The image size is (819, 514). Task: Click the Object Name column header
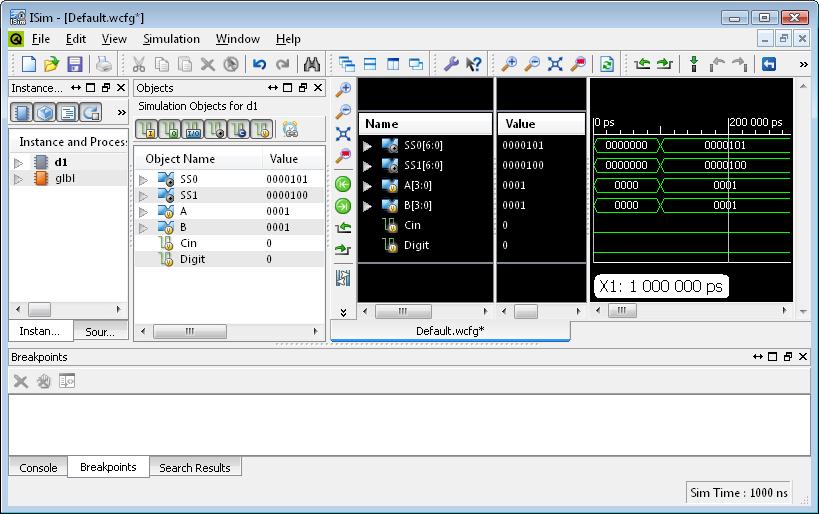(x=180, y=158)
